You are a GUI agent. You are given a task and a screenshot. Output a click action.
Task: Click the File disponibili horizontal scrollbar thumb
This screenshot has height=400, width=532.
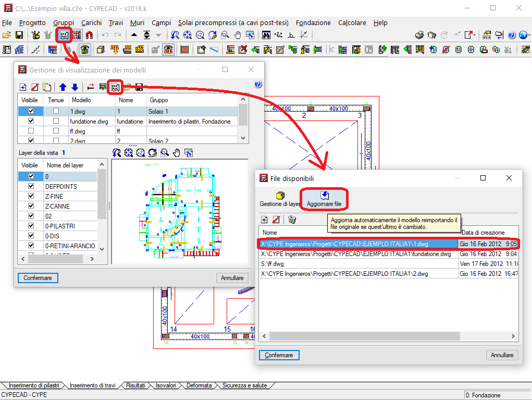[x=365, y=336]
